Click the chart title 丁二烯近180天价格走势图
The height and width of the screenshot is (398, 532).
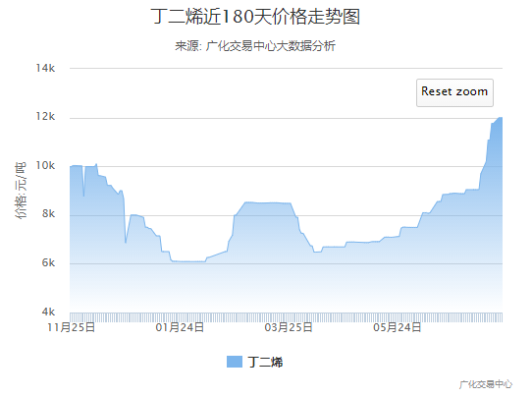[255, 17]
